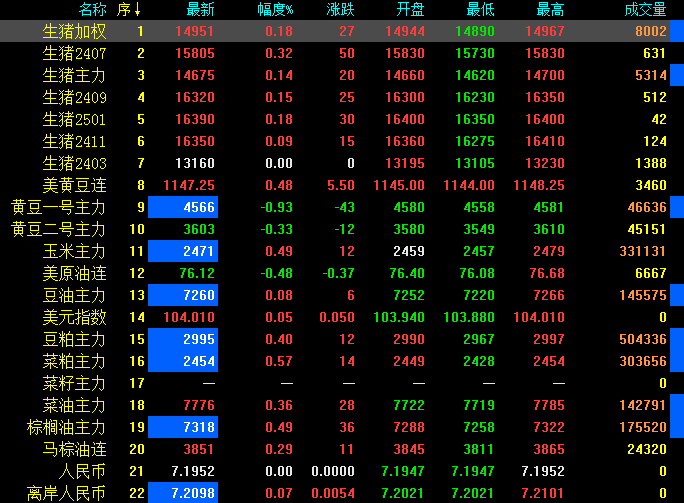Click volume value 24320
The width and height of the screenshot is (684, 503).
click(x=647, y=449)
